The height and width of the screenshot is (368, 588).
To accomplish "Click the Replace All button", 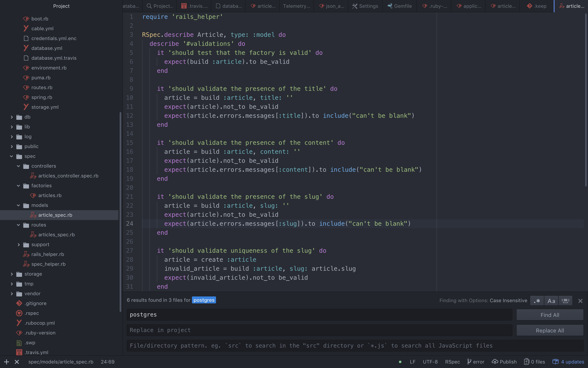I will (x=550, y=331).
